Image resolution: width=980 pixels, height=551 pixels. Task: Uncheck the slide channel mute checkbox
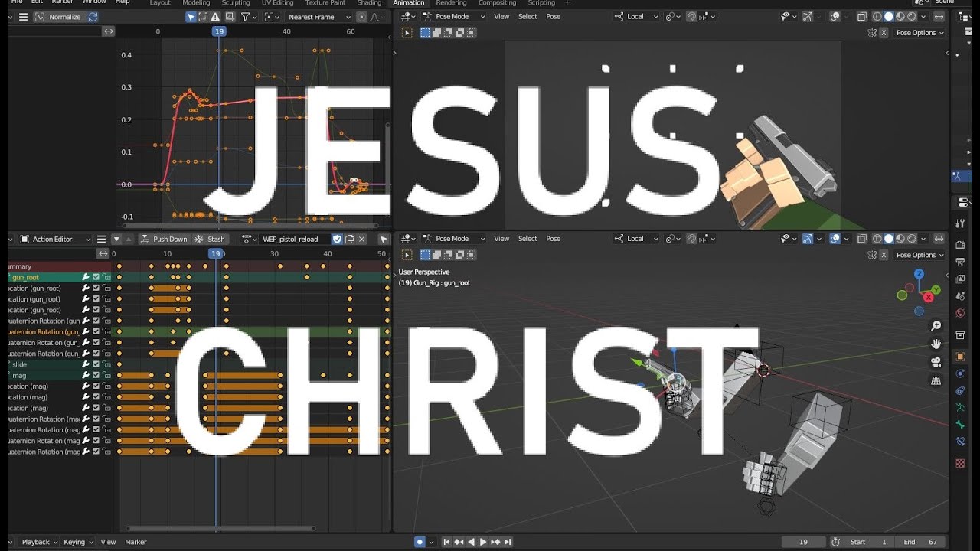pos(96,364)
